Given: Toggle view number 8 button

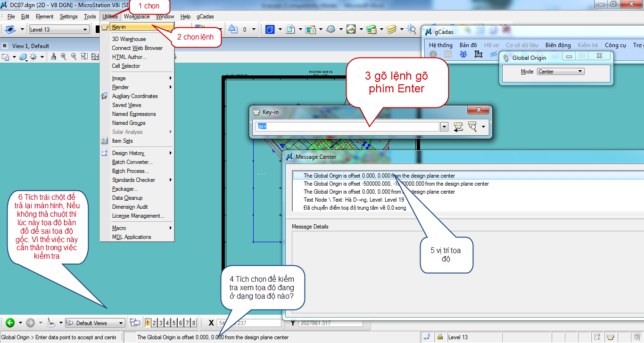Looking at the screenshot, I should [194, 323].
